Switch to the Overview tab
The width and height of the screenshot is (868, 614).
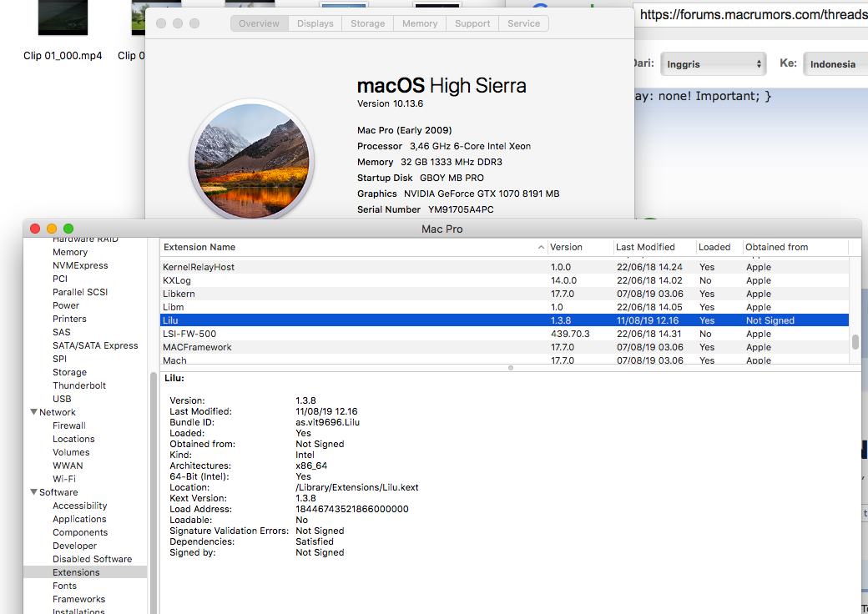[x=259, y=23]
